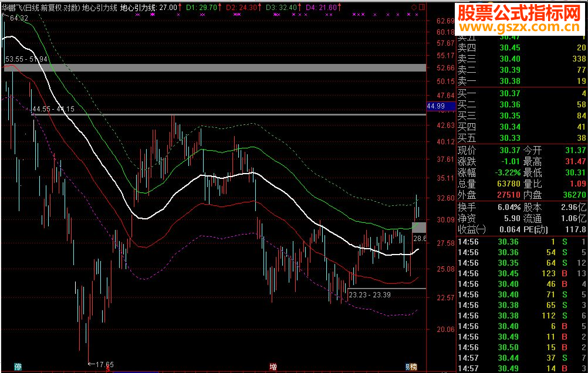This screenshot has height=373, width=588.
Task: Click the 涨幅 -3.22% percent change
Action: [508, 173]
